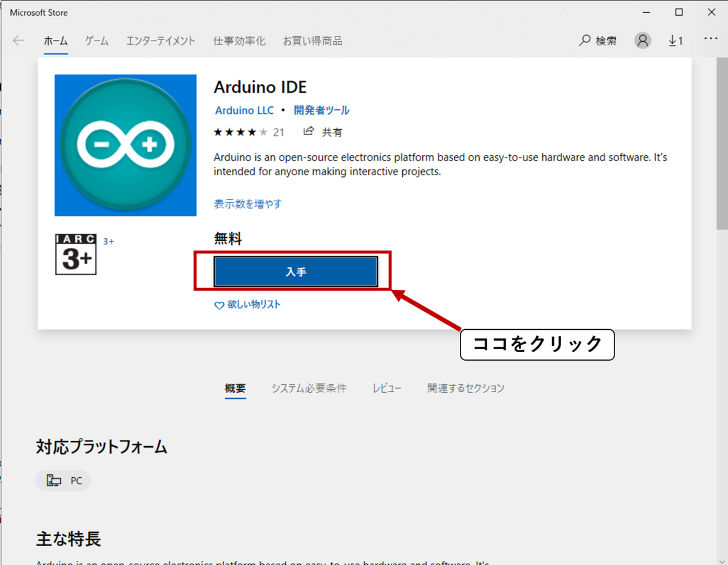The width and height of the screenshot is (728, 565).
Task: Click the 21 ratings count
Action: coord(278,132)
